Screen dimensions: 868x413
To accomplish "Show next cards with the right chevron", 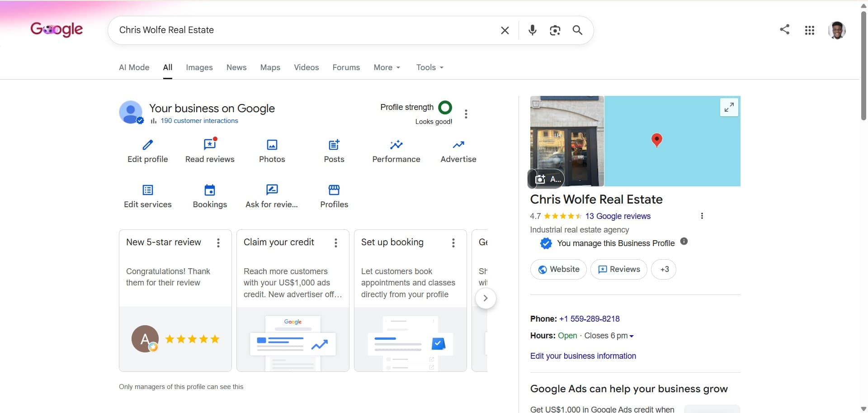I will coord(486,298).
